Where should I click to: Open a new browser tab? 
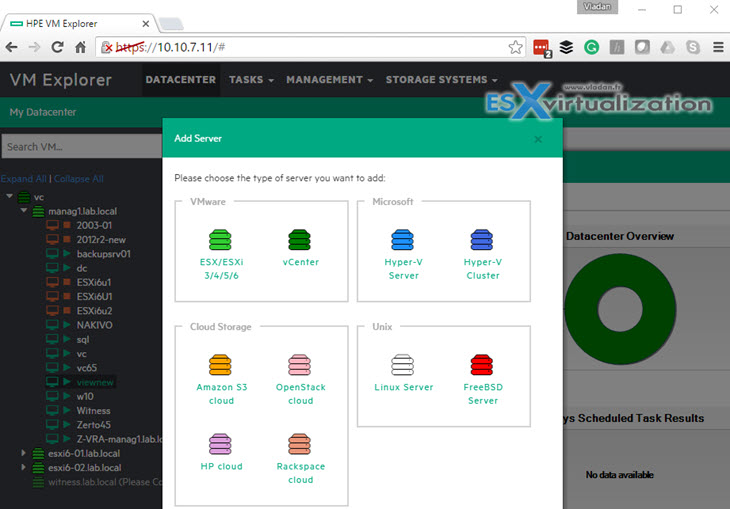171,24
